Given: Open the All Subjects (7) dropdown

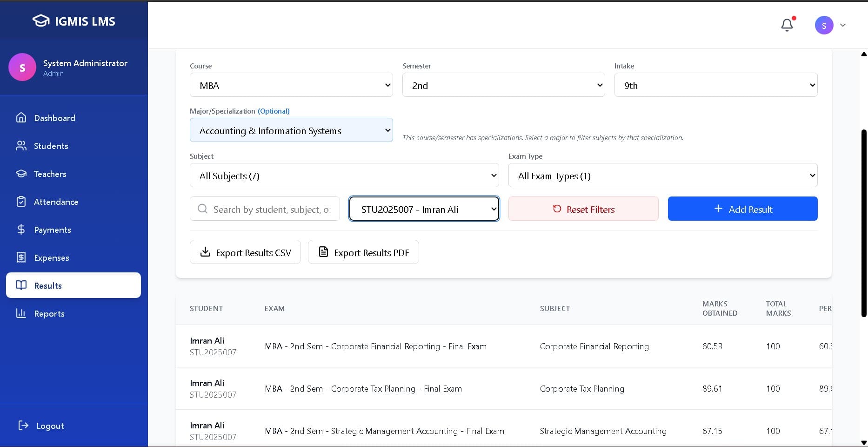Looking at the screenshot, I should point(344,175).
